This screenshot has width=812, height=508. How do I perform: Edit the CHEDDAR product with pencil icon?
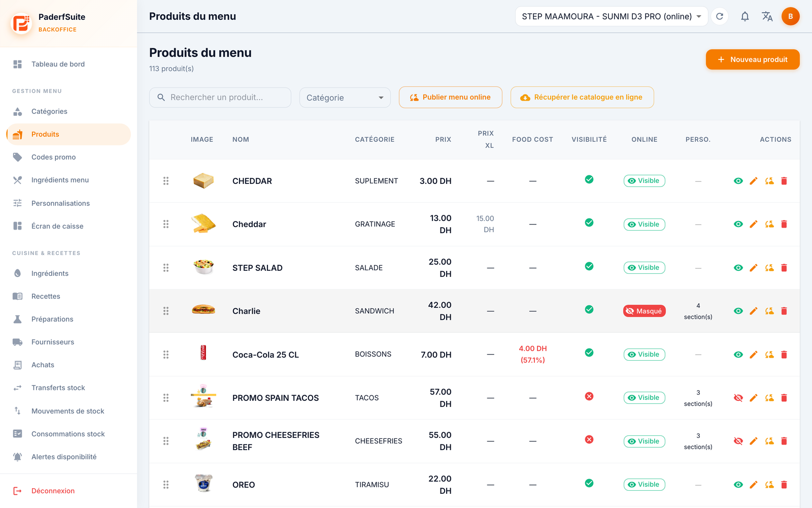(x=754, y=181)
